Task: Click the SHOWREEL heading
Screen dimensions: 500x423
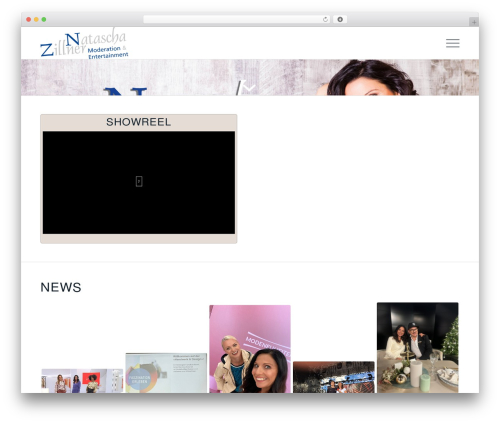Action: (x=139, y=122)
